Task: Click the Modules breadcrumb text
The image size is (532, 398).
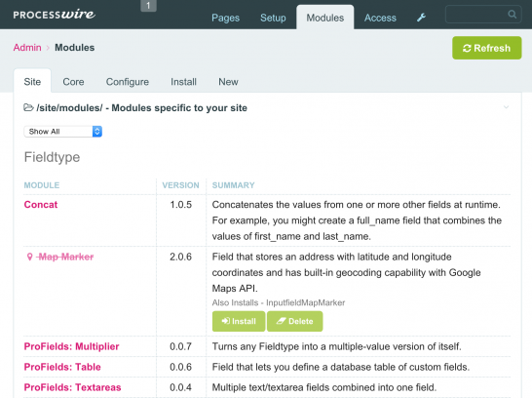Action: click(75, 48)
